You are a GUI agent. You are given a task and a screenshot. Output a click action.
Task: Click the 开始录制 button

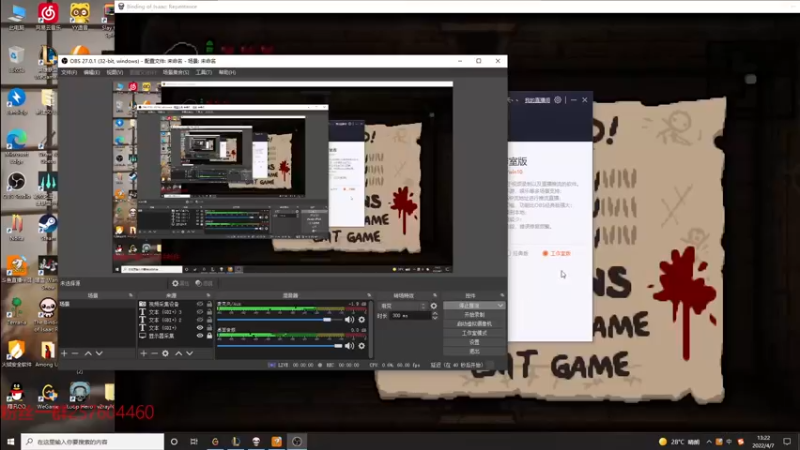click(x=474, y=315)
